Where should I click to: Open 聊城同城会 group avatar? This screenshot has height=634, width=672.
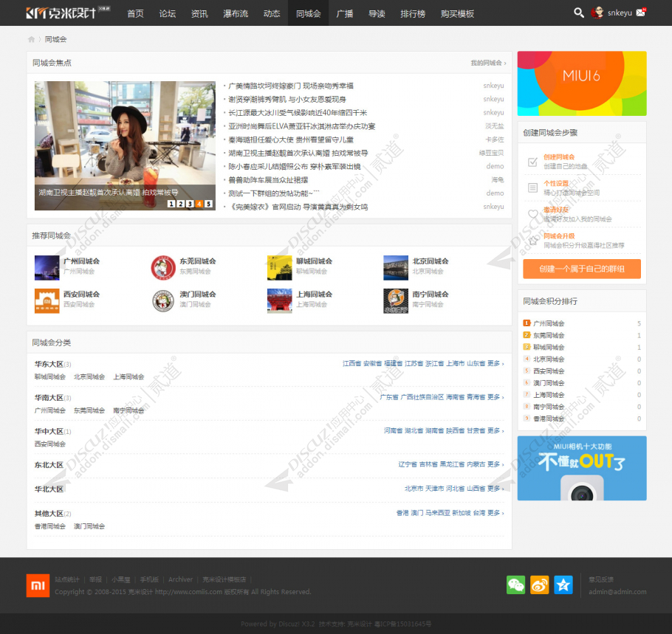(279, 268)
